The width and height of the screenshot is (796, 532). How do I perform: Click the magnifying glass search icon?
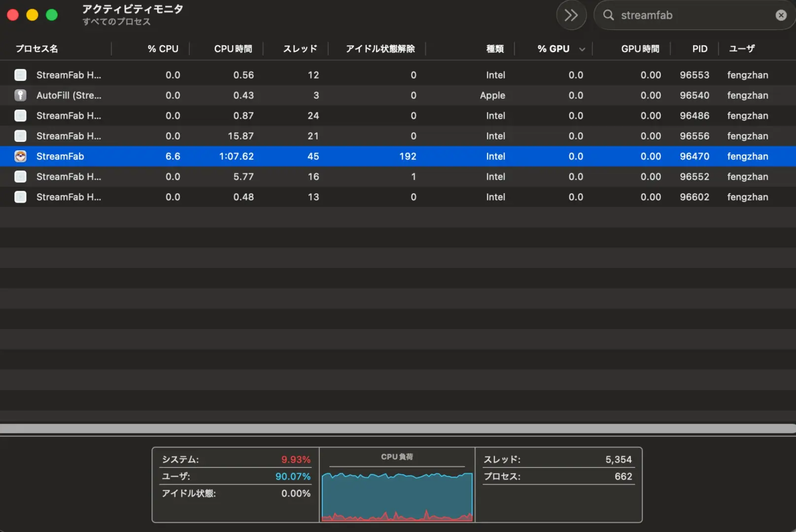(609, 15)
